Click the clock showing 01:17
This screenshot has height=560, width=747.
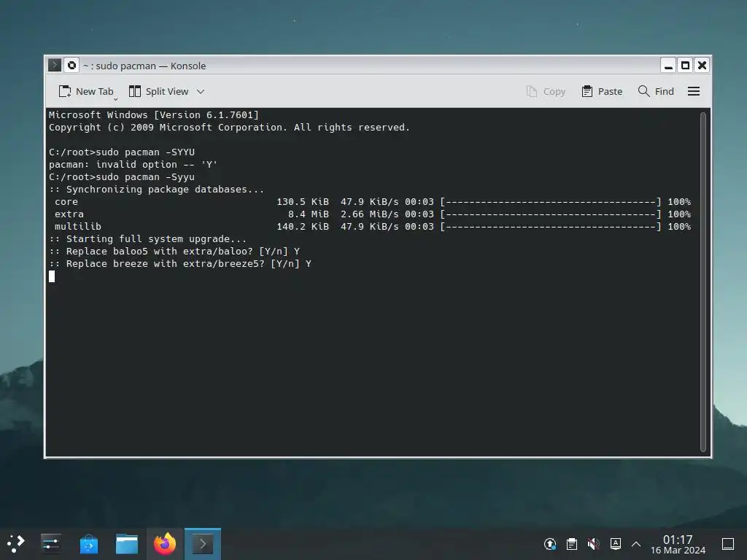click(x=678, y=540)
